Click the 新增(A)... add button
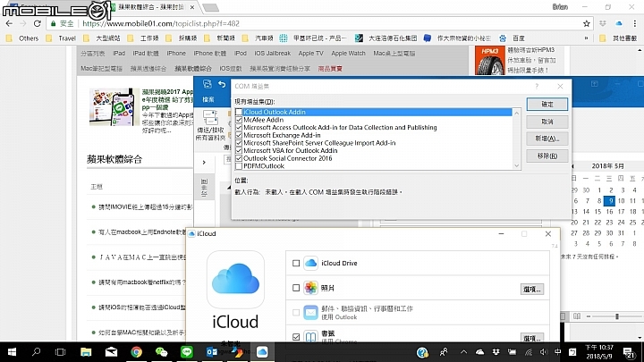This screenshot has height=362, width=644. (547, 139)
